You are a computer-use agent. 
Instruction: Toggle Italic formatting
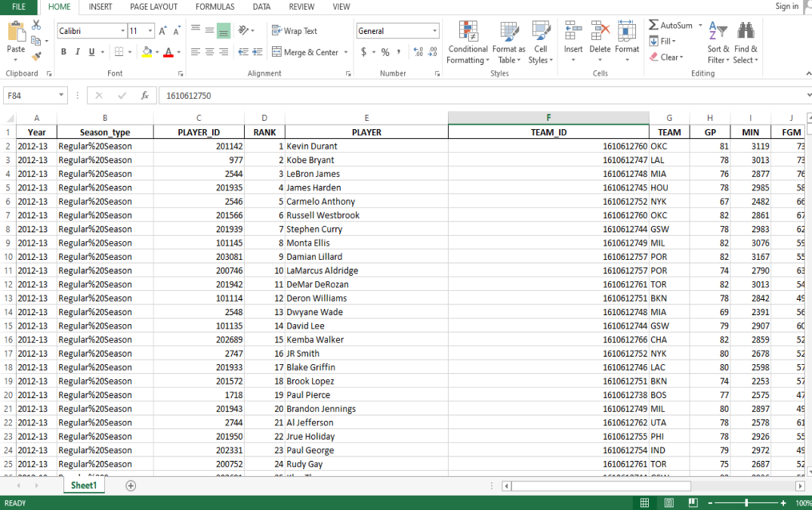78,52
